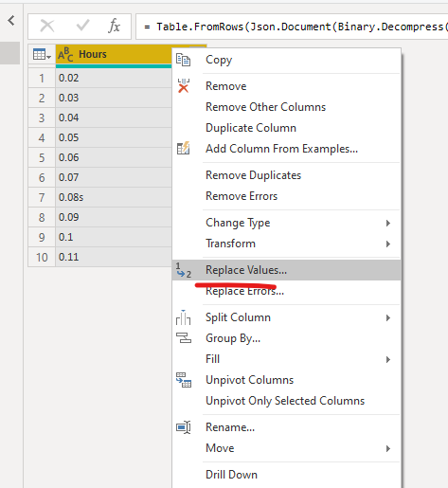Click the cell containing 0.05
Viewport: 448px width, 488px height.
114,137
